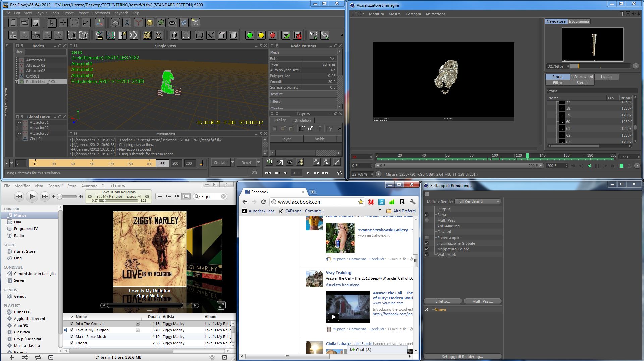This screenshot has width=644, height=361.
Task: Bookmark page with the star icon in Chrome
Action: 361,202
